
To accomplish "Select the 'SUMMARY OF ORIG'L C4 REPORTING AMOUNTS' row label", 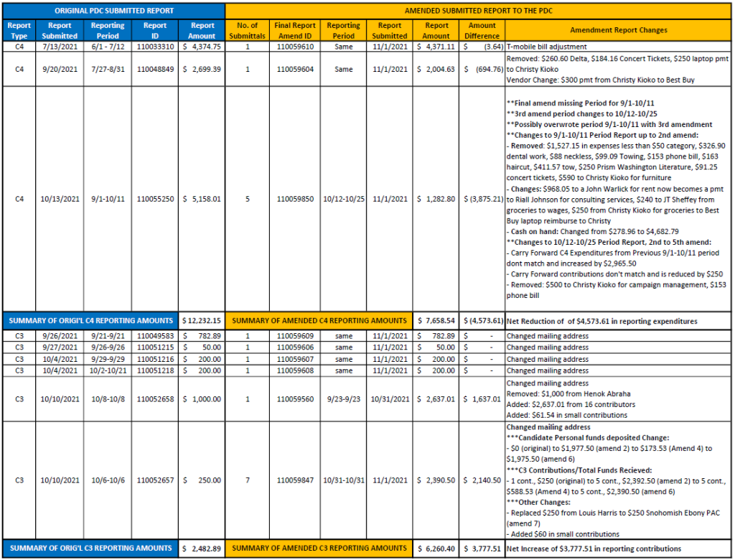I will 92,320.
